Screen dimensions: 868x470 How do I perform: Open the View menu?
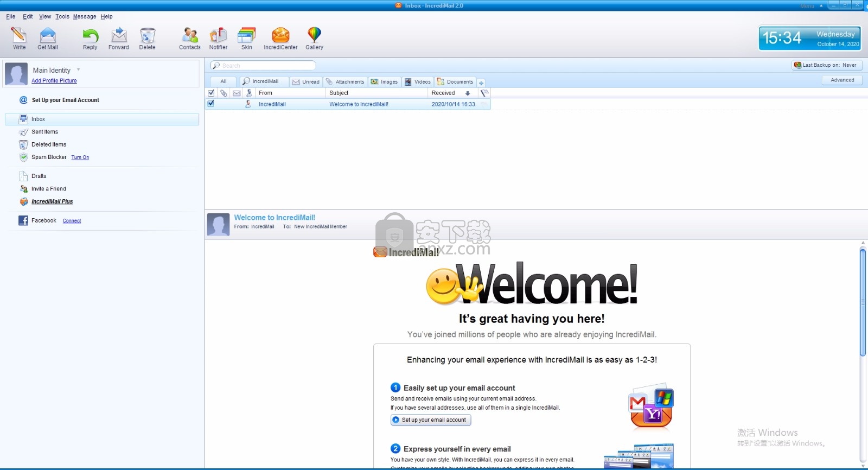point(45,16)
